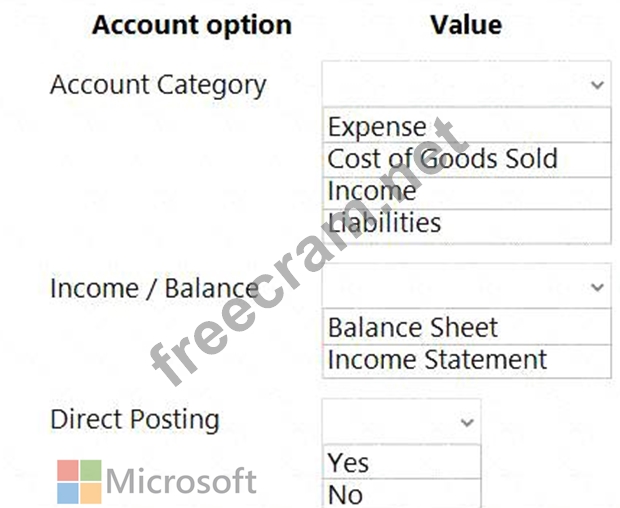
Task: Open the Income / Balance dropdown chevron
Action: click(x=597, y=288)
